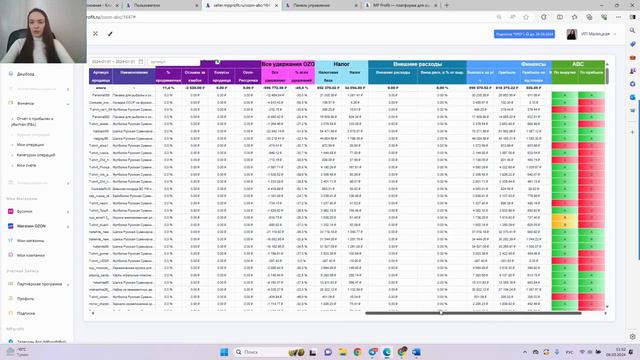Open Мои магазины in the sidebar

(30, 241)
